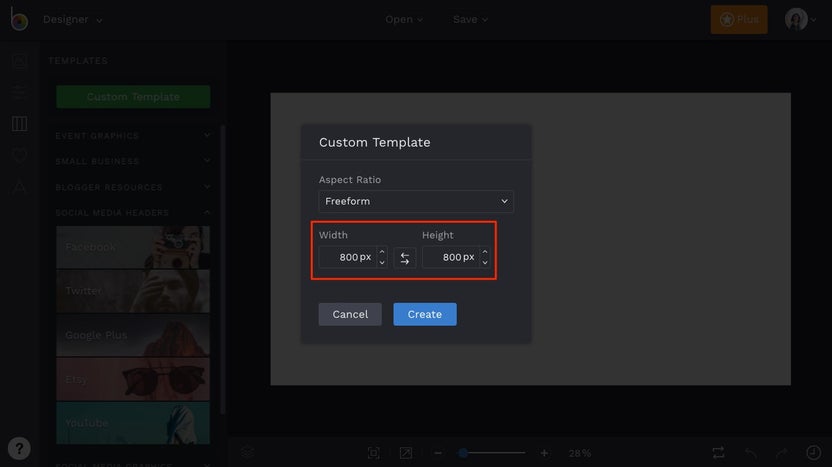
Task: Open the Open menu
Action: 404,20
